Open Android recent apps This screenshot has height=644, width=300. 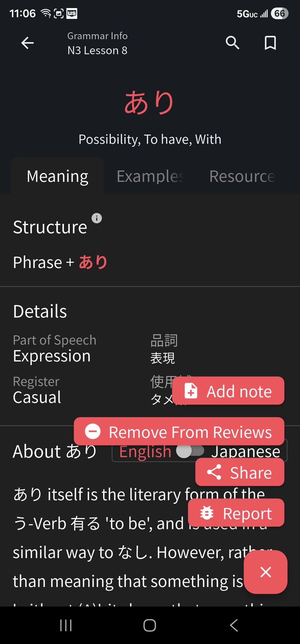tap(66, 625)
